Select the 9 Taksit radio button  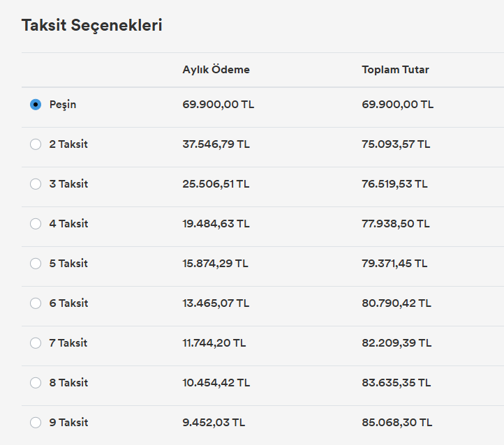click(36, 423)
